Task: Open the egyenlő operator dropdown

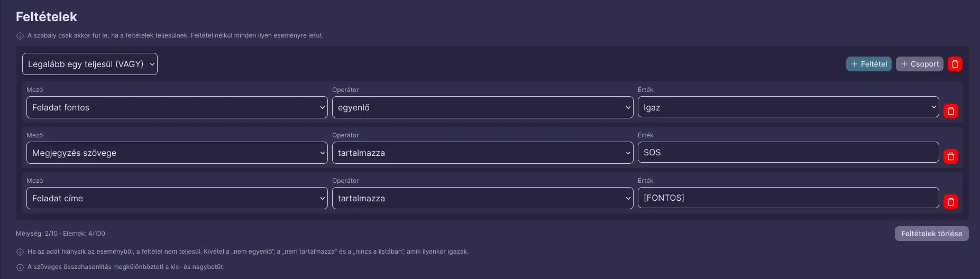Action: pyautogui.click(x=482, y=107)
